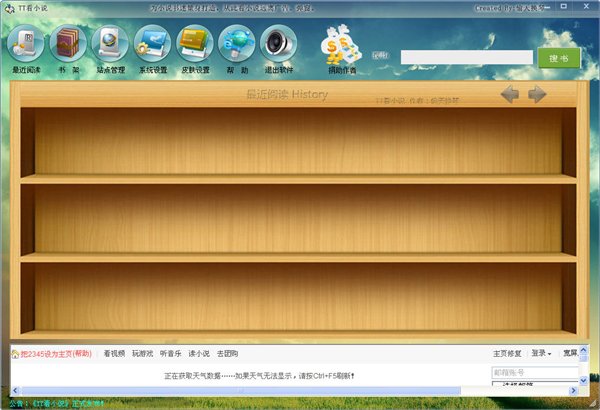Go to previous shelf page arrow

point(509,94)
